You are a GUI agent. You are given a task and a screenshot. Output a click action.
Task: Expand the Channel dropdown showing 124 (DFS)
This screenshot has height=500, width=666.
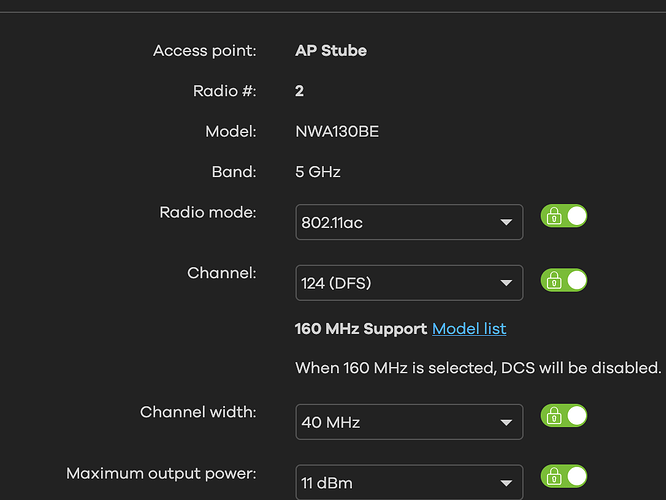click(x=409, y=283)
